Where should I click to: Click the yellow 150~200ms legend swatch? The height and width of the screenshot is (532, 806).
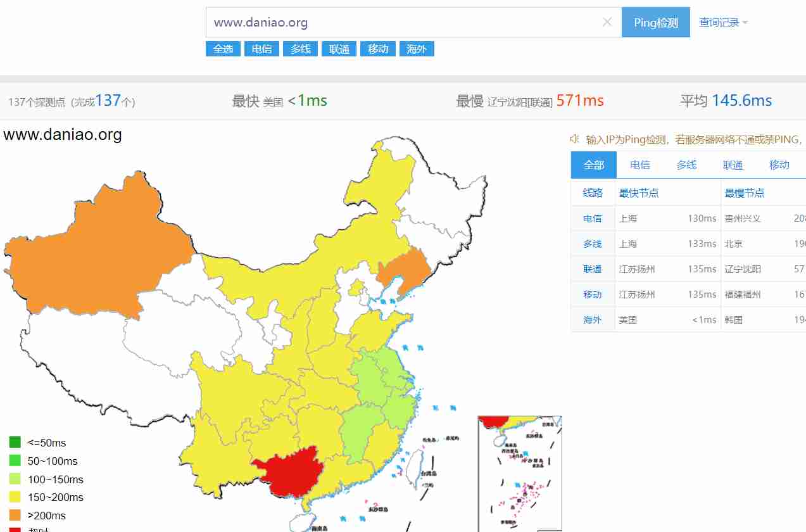pos(15,497)
